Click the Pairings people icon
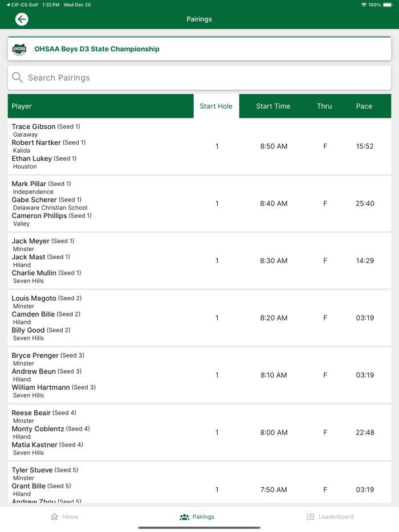 click(184, 517)
